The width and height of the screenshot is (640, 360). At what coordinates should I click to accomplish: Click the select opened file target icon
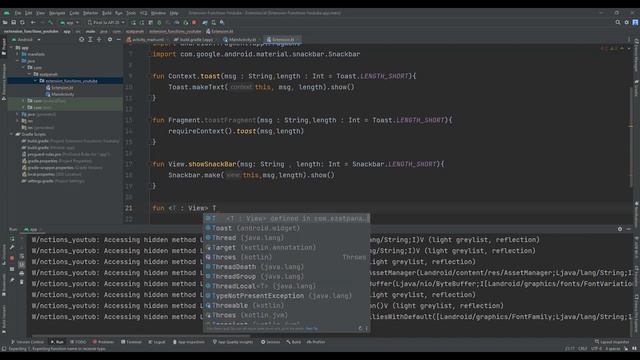click(x=82, y=40)
